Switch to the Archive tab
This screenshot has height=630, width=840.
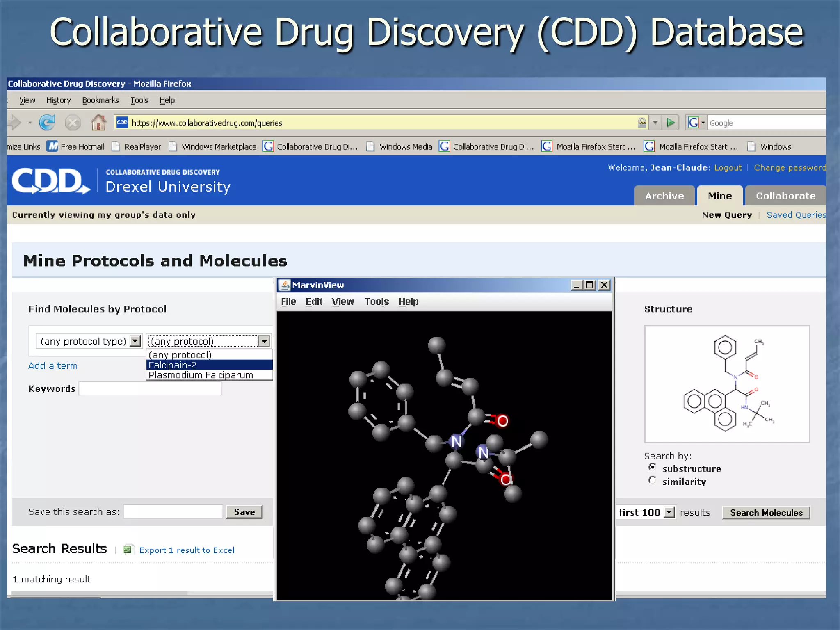664,196
